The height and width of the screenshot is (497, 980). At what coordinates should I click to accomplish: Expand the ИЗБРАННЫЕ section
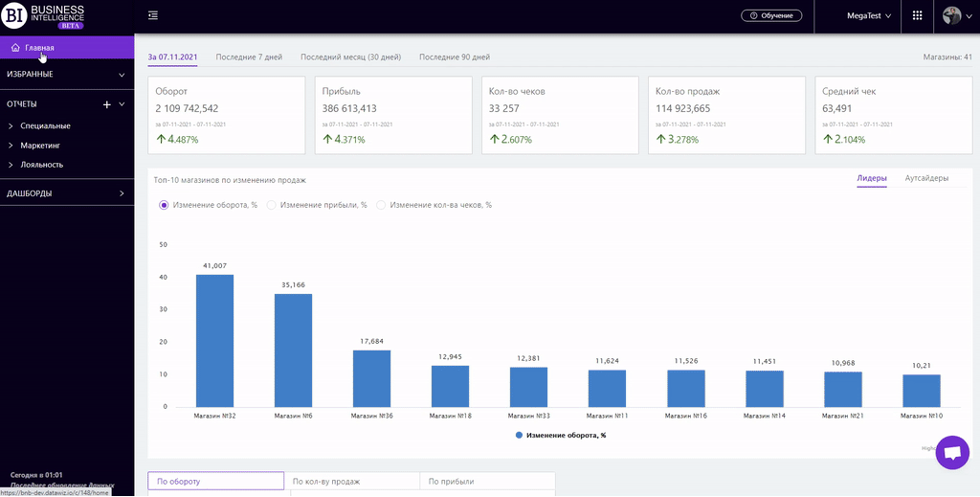tap(122, 75)
